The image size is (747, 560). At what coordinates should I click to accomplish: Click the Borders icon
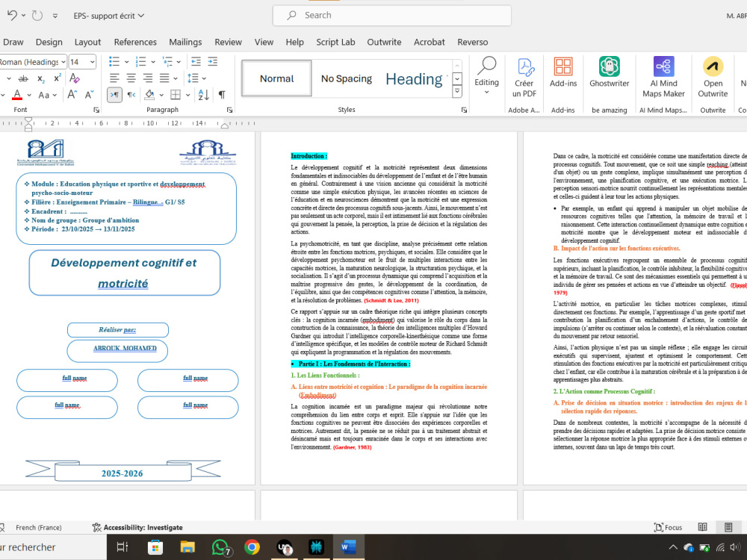tap(176, 95)
